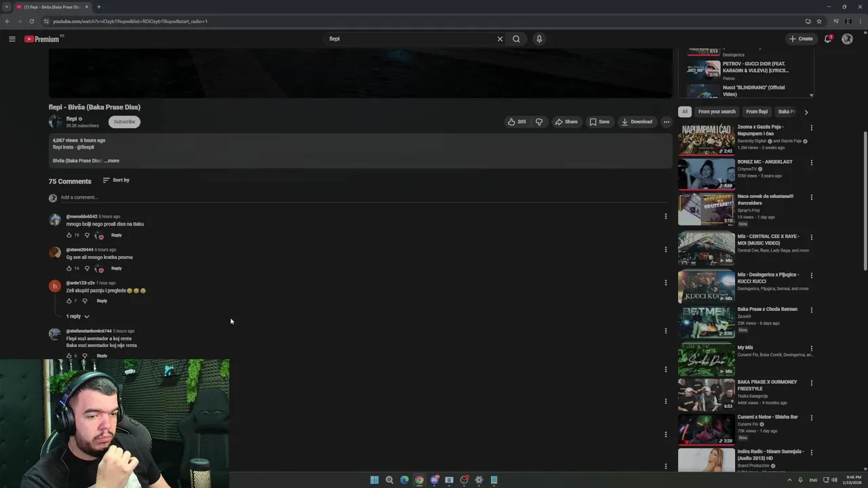Reload the browser page

click(31, 21)
